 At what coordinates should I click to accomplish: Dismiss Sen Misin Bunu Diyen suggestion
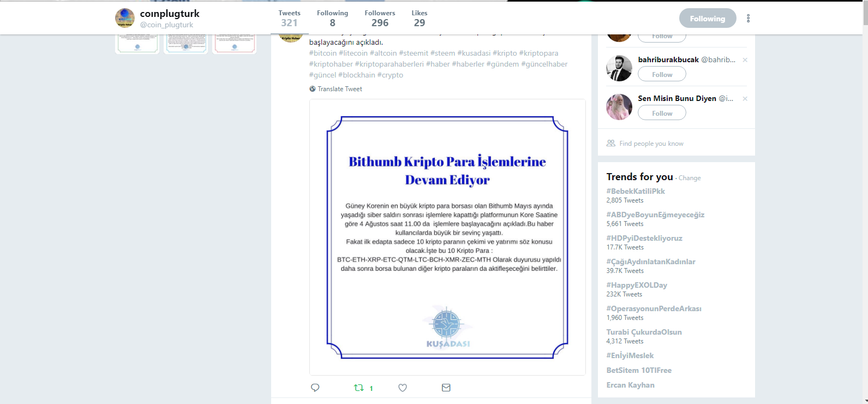coord(745,99)
